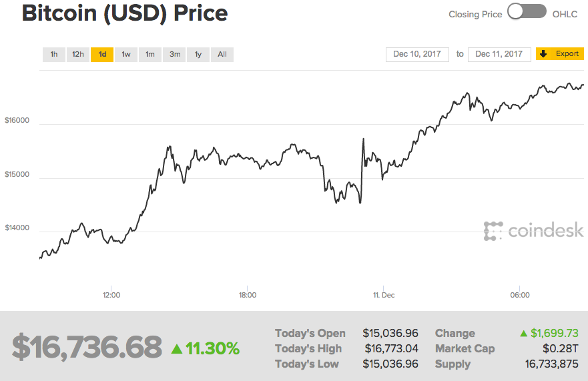Click the green up-arrow beside 11.30%
Screen dimensions: 588x381
click(176, 348)
